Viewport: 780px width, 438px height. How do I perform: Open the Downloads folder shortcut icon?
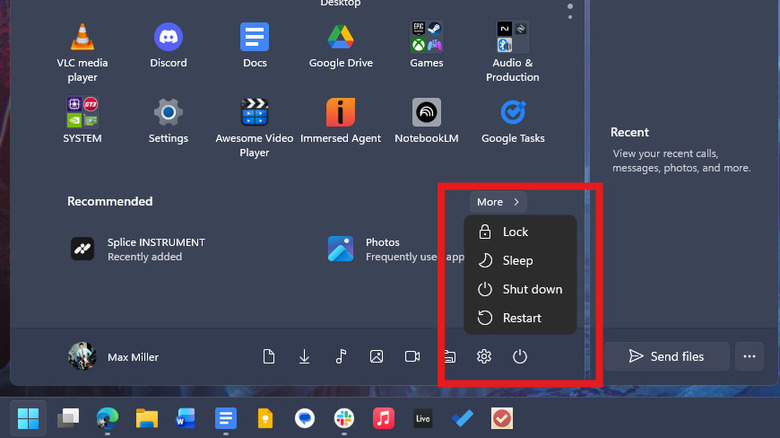coord(304,356)
